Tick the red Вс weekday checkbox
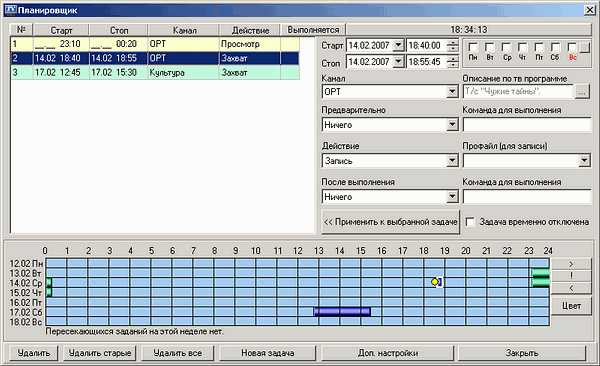Viewport: 600px width, 366px height. pos(572,47)
